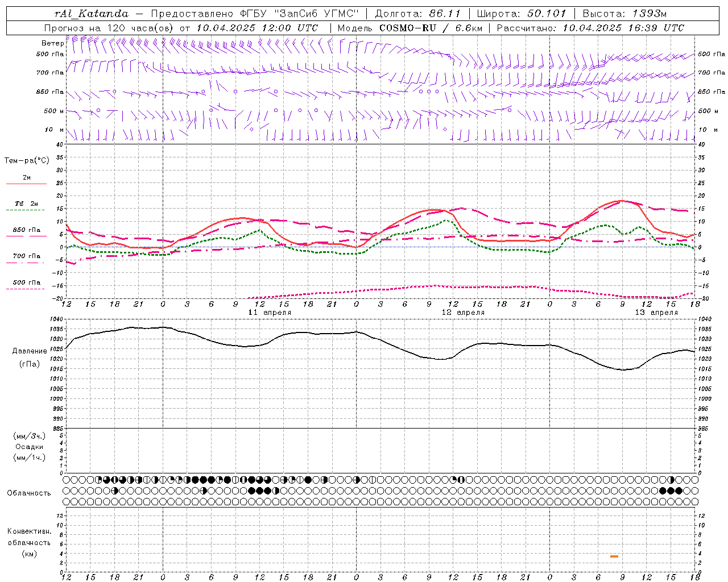Click the latitude value Широта: 50.101

(522, 14)
